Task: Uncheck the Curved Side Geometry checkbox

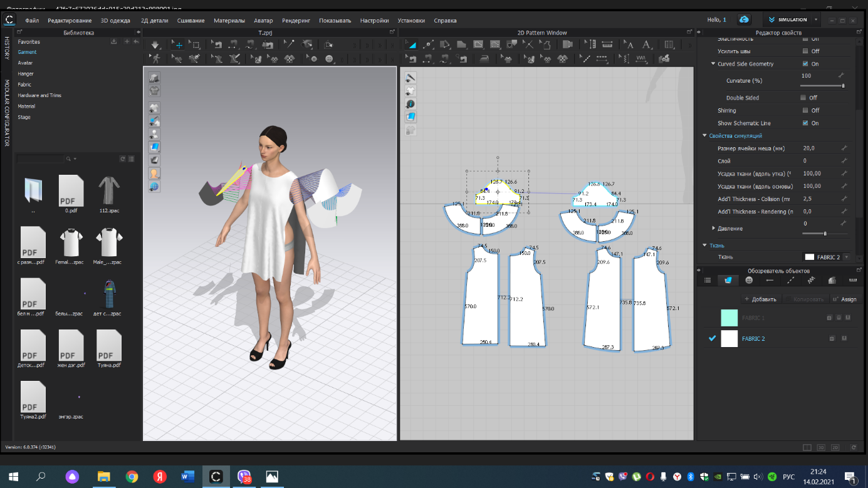Action: (805, 64)
